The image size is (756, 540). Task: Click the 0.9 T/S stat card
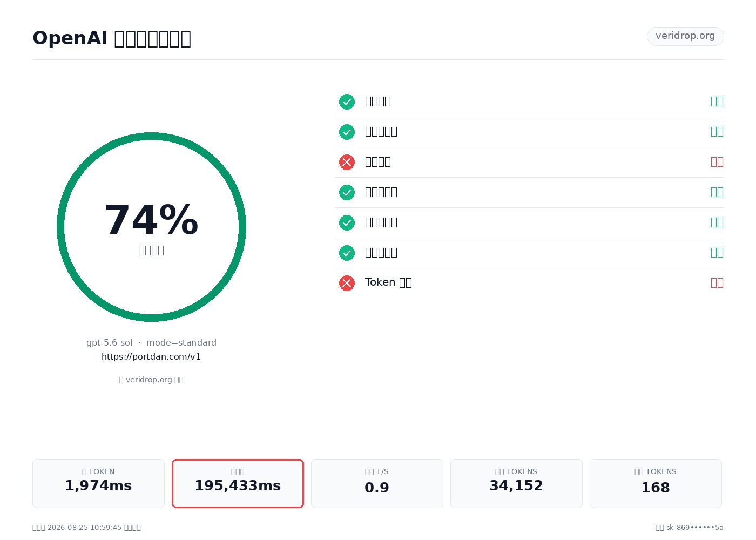pyautogui.click(x=377, y=483)
